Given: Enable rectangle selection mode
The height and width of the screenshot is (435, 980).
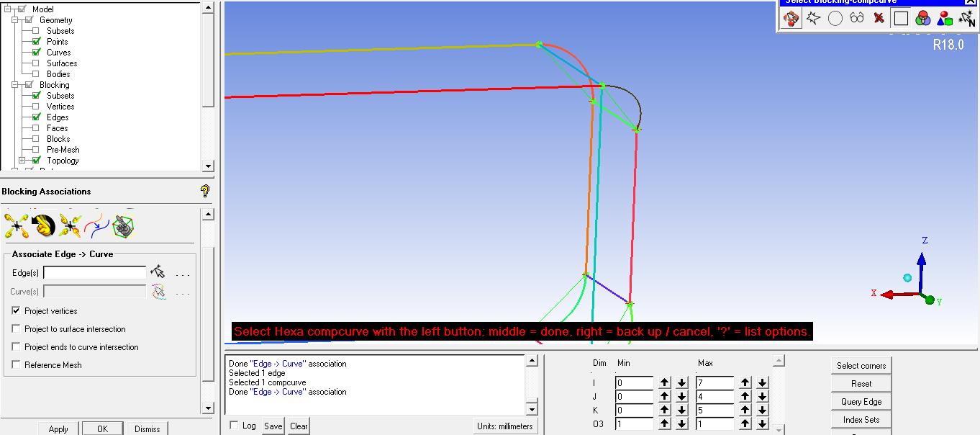Looking at the screenshot, I should (x=901, y=18).
